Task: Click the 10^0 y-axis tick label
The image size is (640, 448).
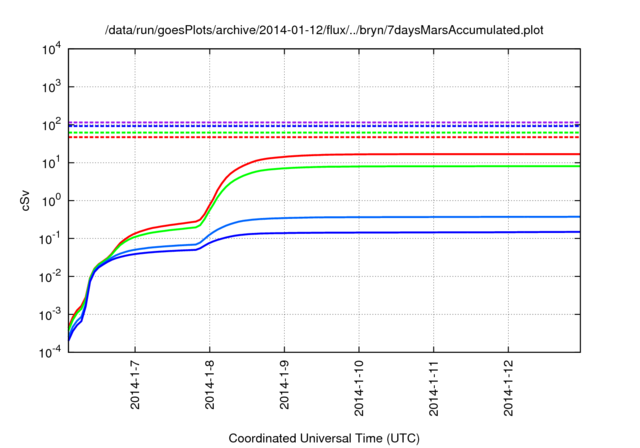Action: click(x=51, y=201)
